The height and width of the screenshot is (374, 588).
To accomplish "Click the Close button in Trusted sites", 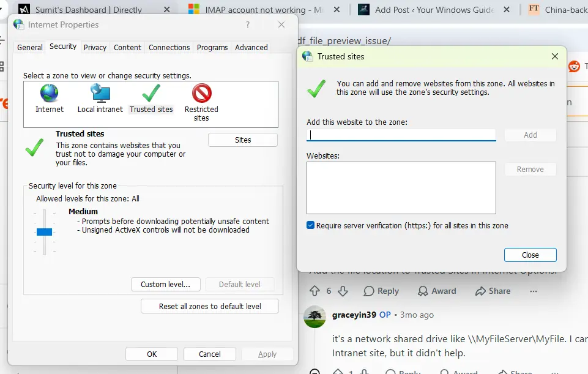I will 530,255.
